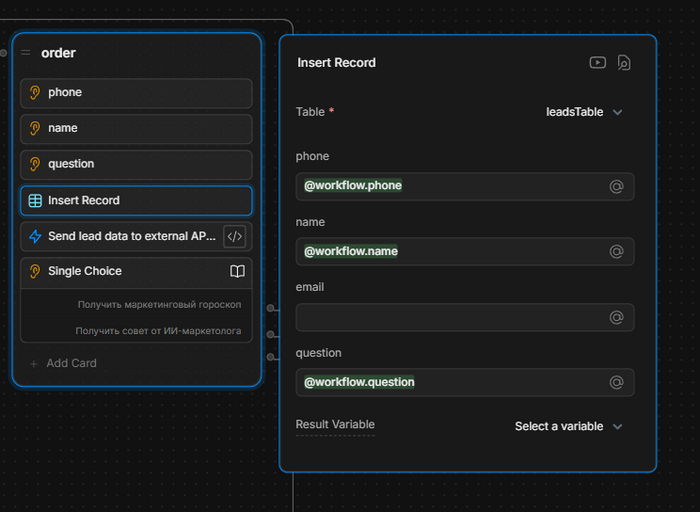This screenshot has height=512, width=700.
Task: Choose option Получить совет от ИИ-маркетолога
Action: (x=158, y=331)
